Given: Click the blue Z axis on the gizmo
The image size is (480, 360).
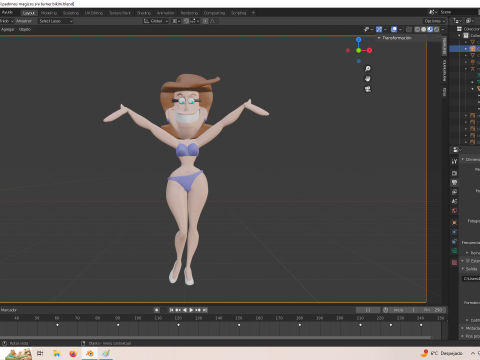Looking at the screenshot, I should (359, 39).
